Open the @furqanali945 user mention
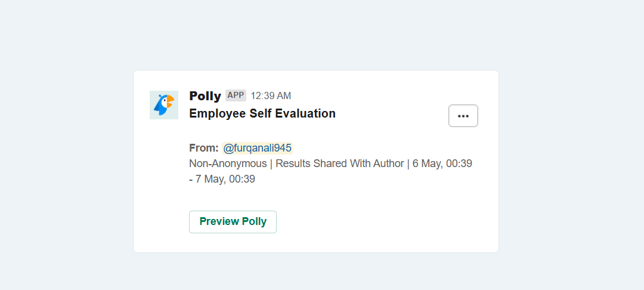Screen dimensions: 644x290 [x=258, y=148]
